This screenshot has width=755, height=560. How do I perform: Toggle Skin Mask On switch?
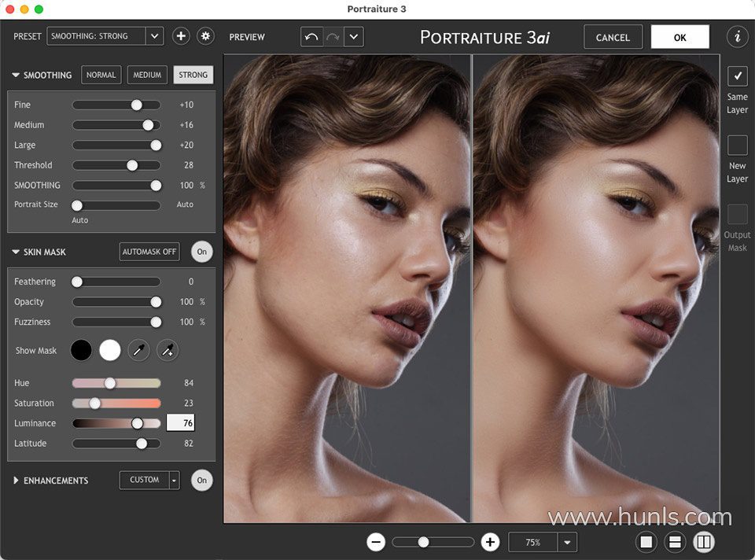tap(201, 252)
